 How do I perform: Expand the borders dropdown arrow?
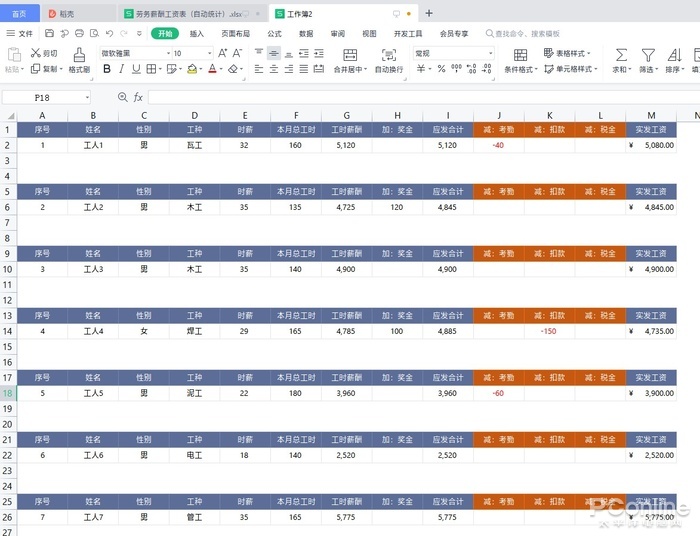pyautogui.click(x=160, y=69)
